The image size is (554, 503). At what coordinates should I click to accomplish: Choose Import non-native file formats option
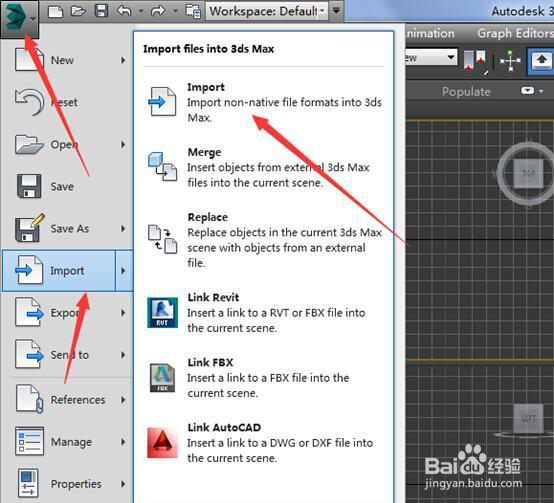click(x=265, y=102)
